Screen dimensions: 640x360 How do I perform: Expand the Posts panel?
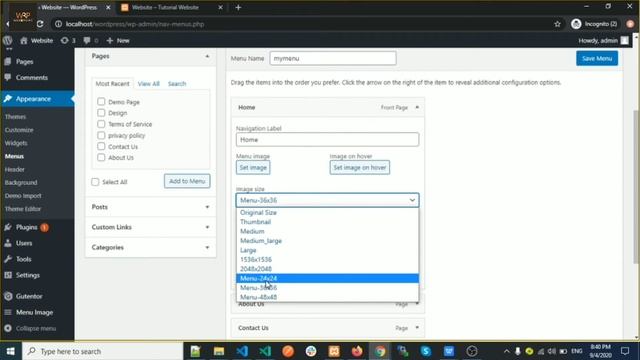(x=207, y=207)
